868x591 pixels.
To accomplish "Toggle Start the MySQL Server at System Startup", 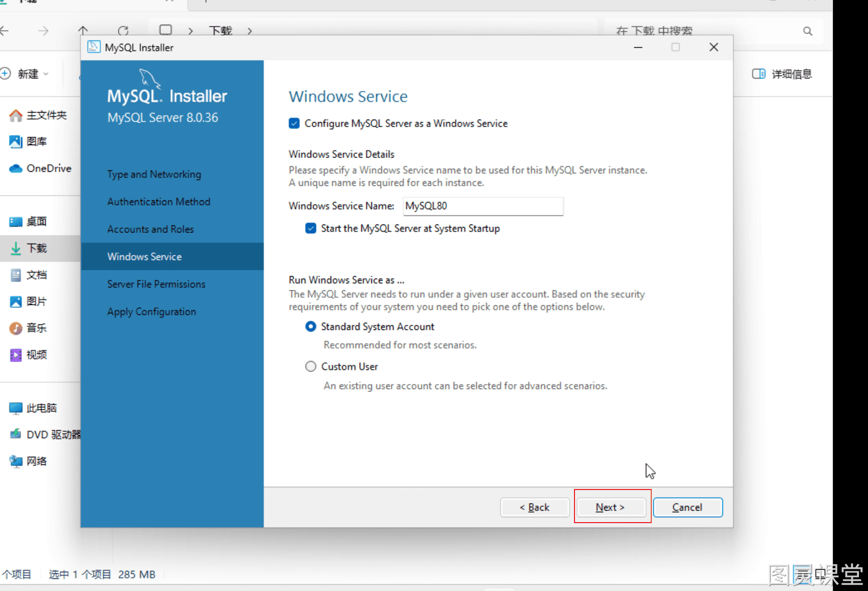I will tap(311, 228).
